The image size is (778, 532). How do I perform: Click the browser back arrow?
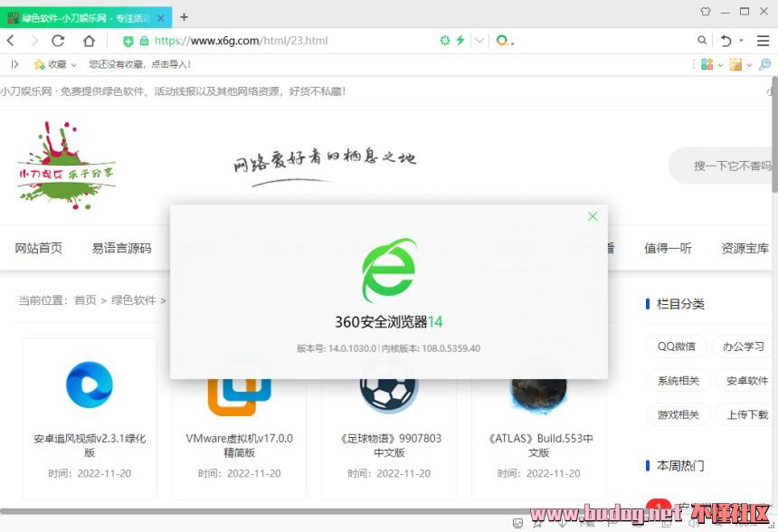[x=10, y=41]
